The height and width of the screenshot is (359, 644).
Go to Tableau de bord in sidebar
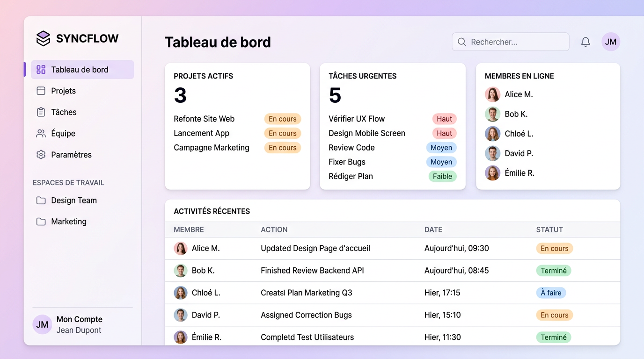pyautogui.click(x=82, y=70)
